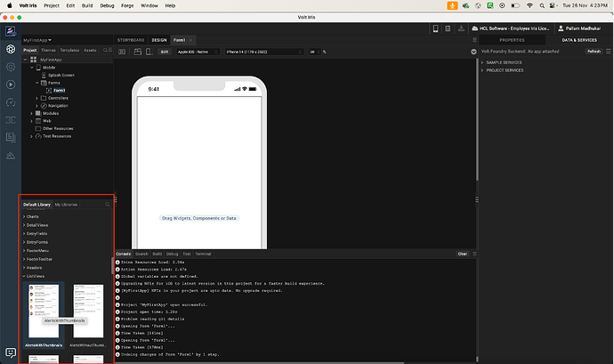
Task: Click the HCL Software cloud license icon
Action: pyautogui.click(x=475, y=28)
